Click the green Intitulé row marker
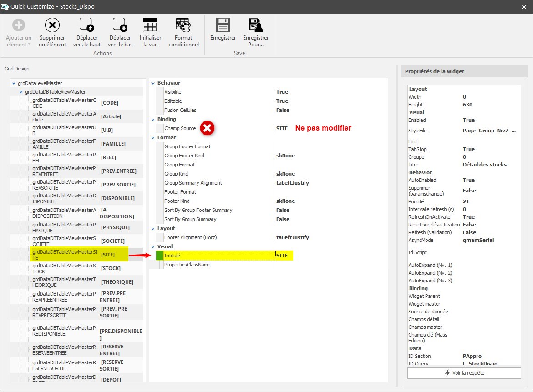 pyautogui.click(x=159, y=256)
